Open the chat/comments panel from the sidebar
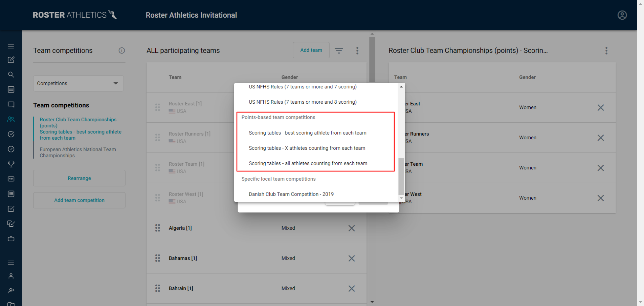Image resolution: width=644 pixels, height=306 pixels. tap(11, 104)
